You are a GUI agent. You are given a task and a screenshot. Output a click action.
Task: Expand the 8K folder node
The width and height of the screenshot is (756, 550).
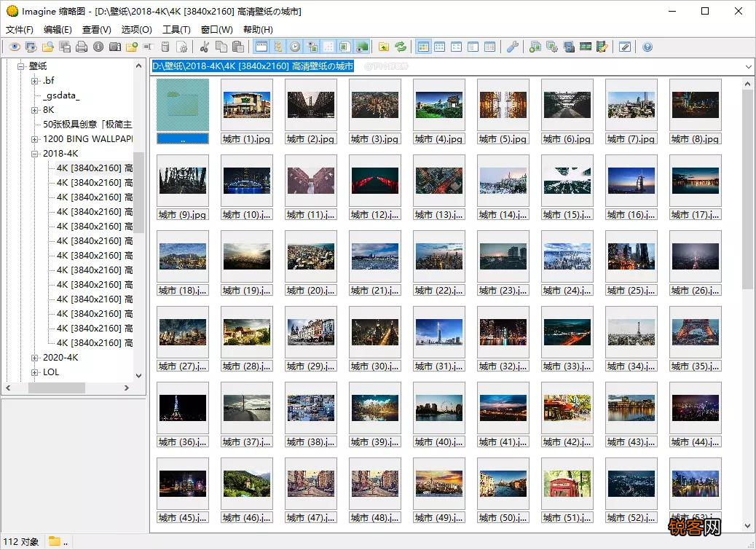pyautogui.click(x=35, y=110)
